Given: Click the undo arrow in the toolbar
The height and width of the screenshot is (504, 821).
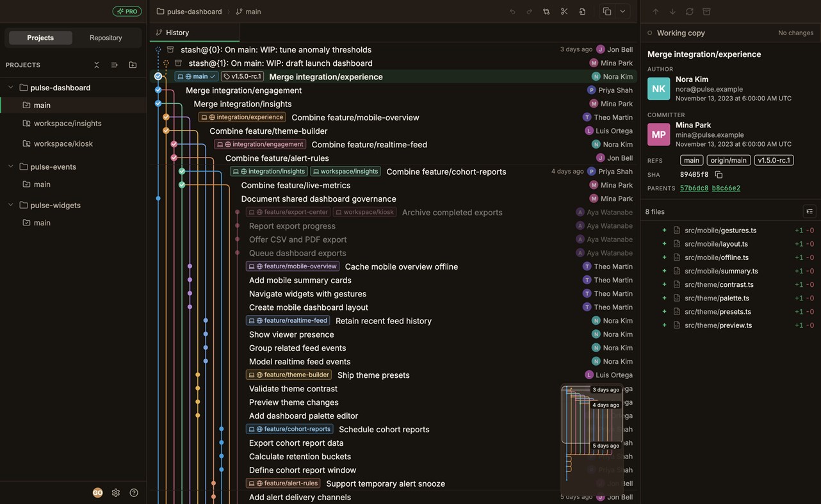Looking at the screenshot, I should pos(512,12).
